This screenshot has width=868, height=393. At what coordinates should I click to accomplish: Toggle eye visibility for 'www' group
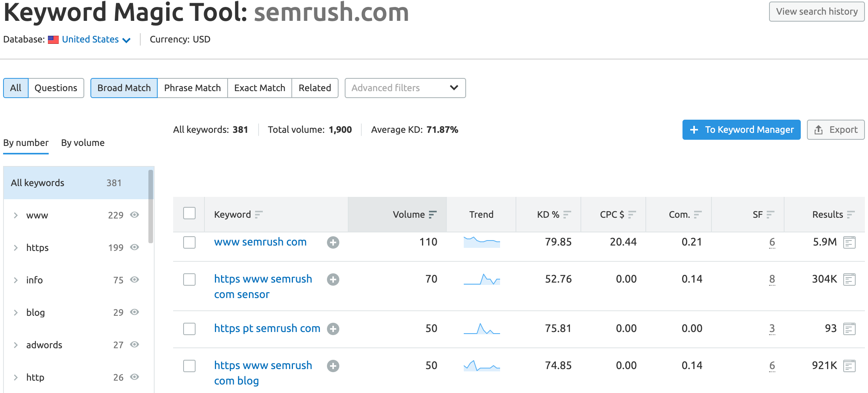[x=134, y=215]
